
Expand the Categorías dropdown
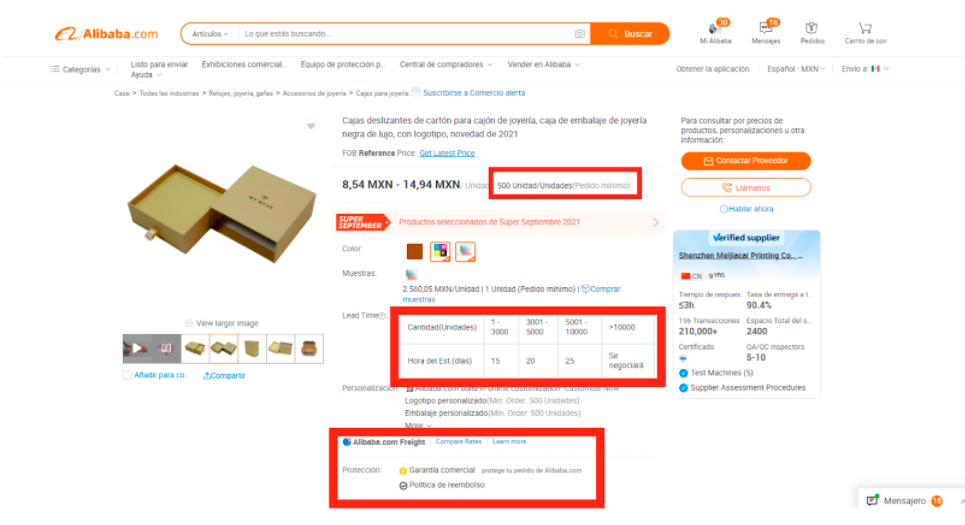click(x=81, y=70)
